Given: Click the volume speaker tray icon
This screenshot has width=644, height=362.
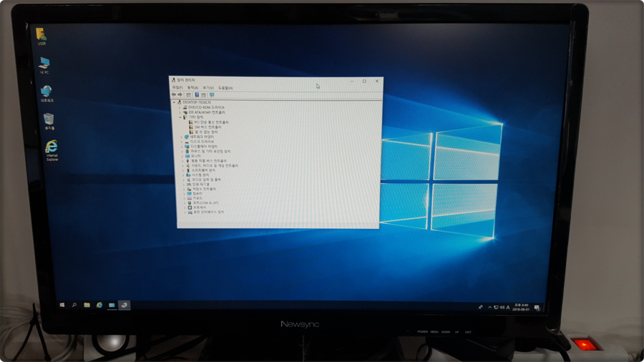Looking at the screenshot, I should [x=502, y=307].
